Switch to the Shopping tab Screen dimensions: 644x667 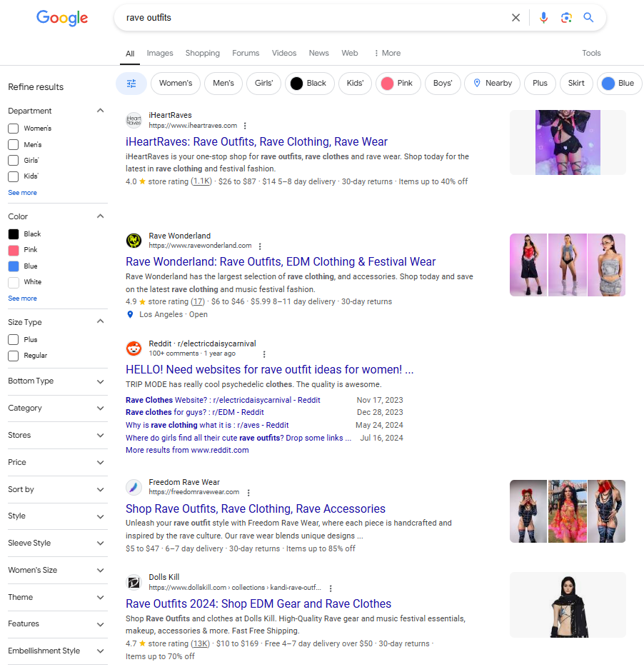[202, 53]
